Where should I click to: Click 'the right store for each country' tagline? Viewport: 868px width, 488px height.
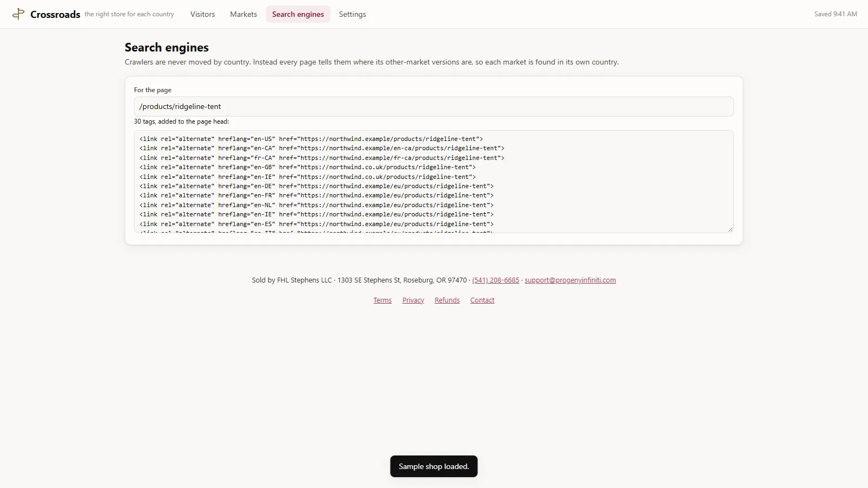pyautogui.click(x=129, y=14)
